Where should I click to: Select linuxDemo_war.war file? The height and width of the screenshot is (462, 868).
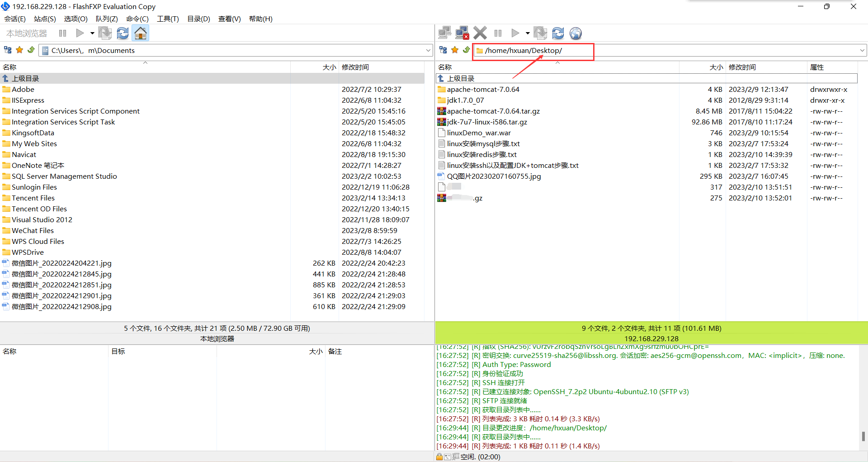[479, 133]
